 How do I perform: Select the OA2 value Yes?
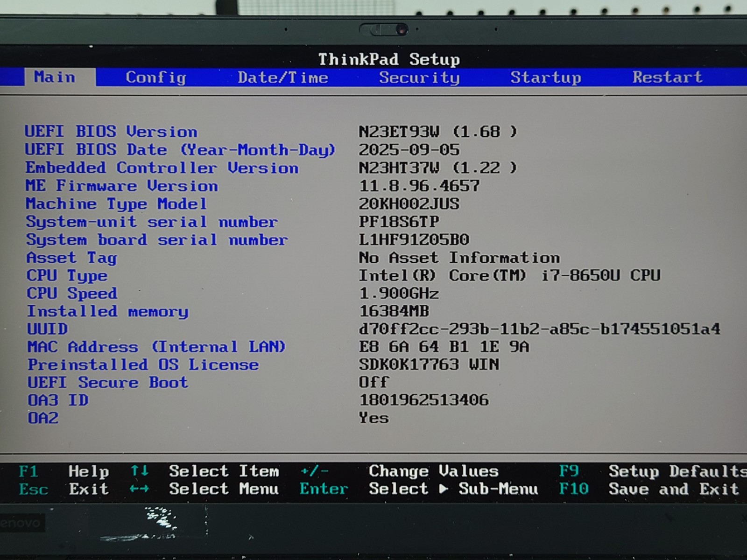373,418
